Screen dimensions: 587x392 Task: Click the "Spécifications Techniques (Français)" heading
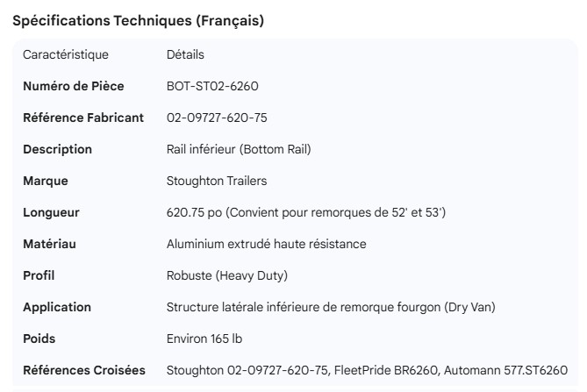(138, 22)
